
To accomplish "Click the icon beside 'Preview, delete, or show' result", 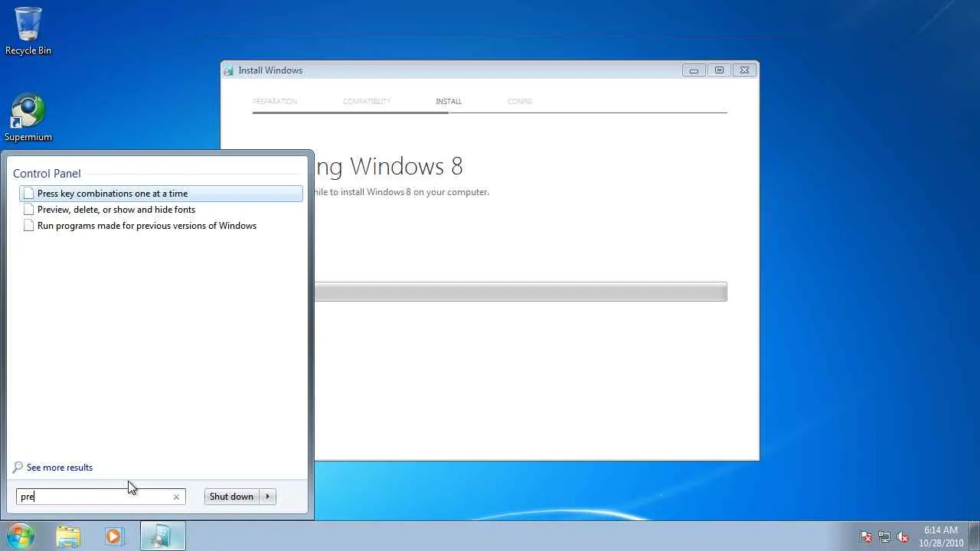I will point(28,210).
